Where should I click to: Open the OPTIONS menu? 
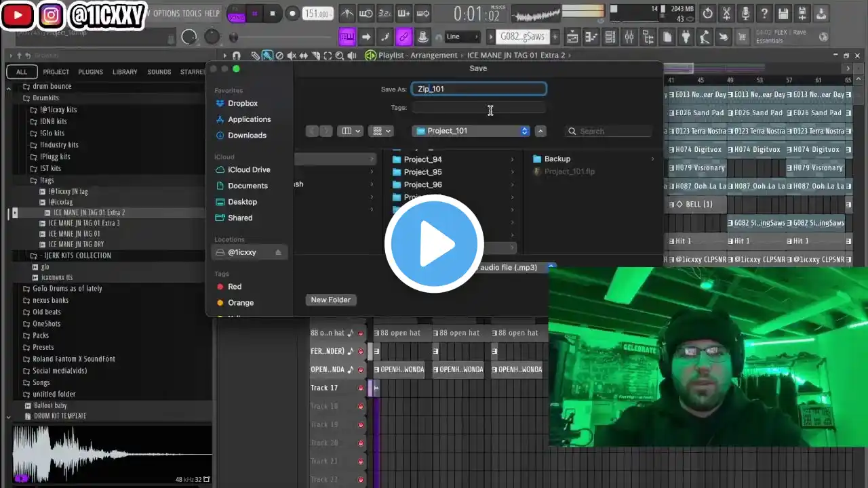click(166, 14)
